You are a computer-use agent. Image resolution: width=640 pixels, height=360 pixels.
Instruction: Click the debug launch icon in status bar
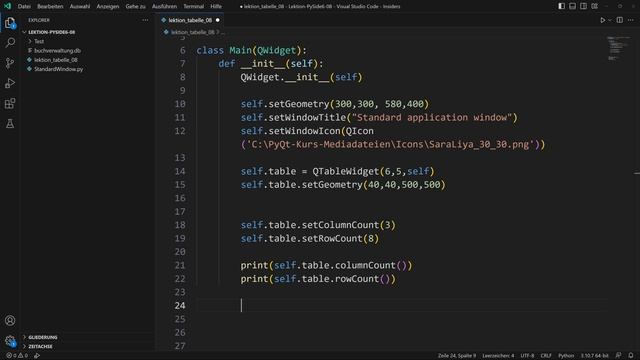tap(37, 356)
